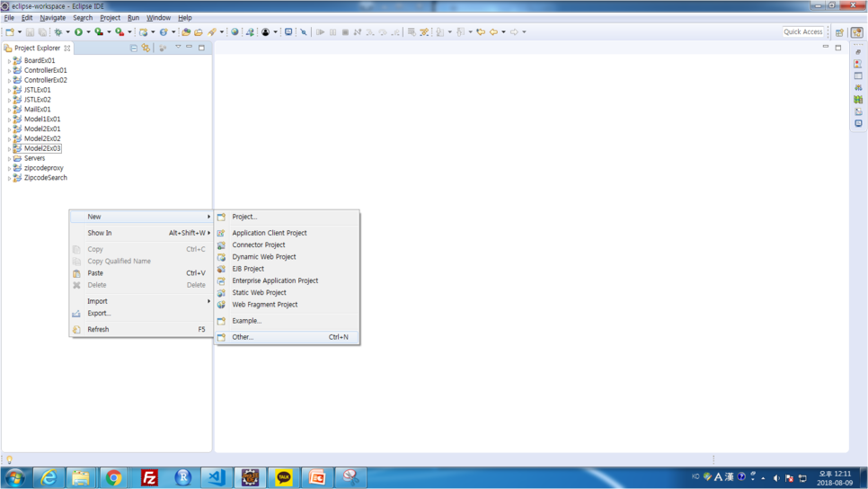This screenshot has width=868, height=489.
Task: Open FileZilla from the taskbar
Action: tap(149, 477)
